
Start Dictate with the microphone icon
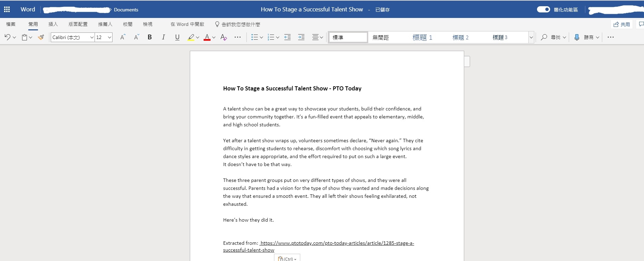click(x=577, y=37)
